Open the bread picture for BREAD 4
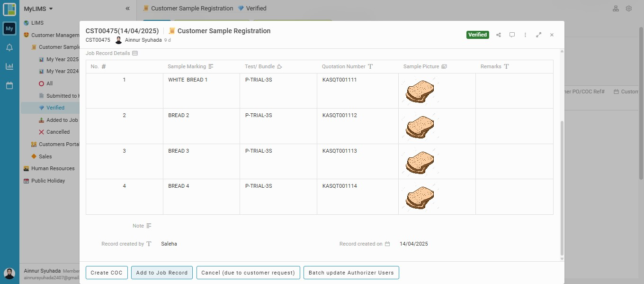644x284 pixels. 421,197
